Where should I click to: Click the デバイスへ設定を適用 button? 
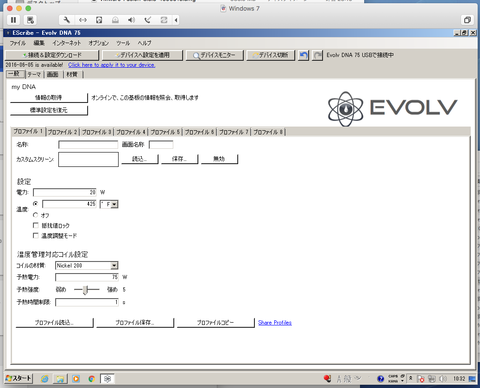pyautogui.click(x=143, y=55)
